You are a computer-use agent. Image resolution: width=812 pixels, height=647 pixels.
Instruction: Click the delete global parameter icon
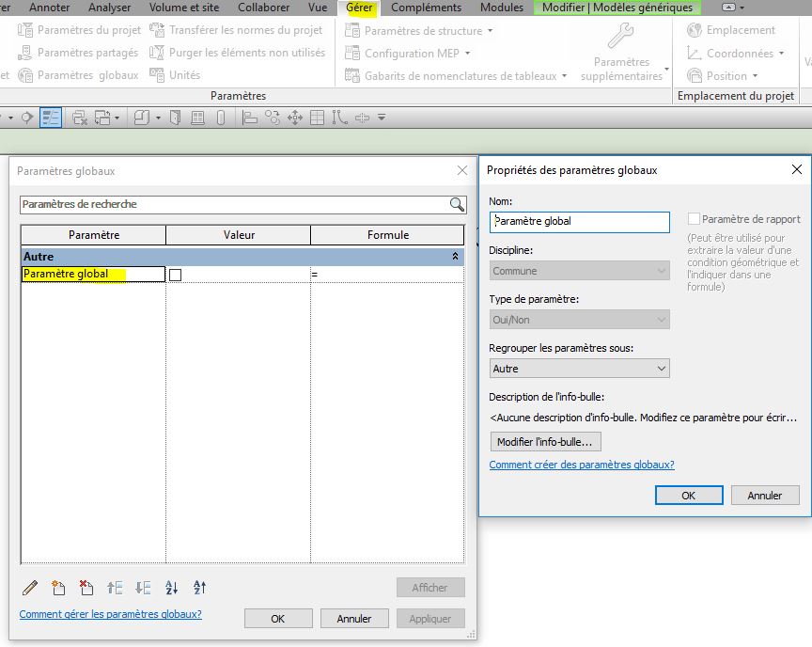pyautogui.click(x=86, y=588)
